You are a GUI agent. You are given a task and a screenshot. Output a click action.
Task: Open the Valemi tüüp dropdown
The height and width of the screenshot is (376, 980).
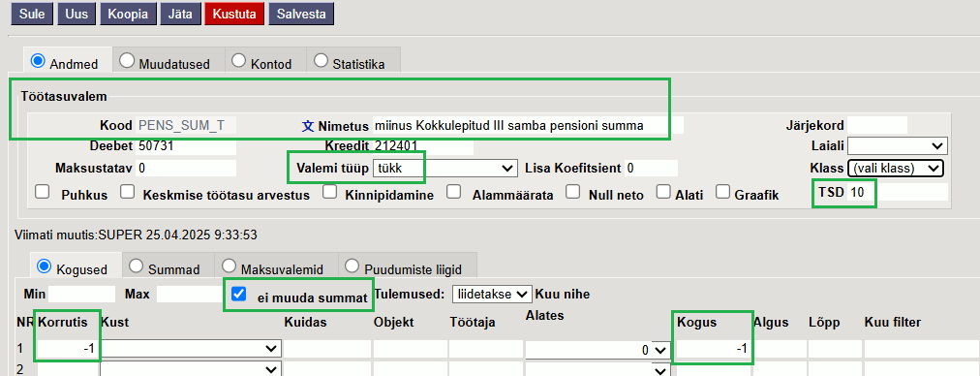pyautogui.click(x=444, y=168)
